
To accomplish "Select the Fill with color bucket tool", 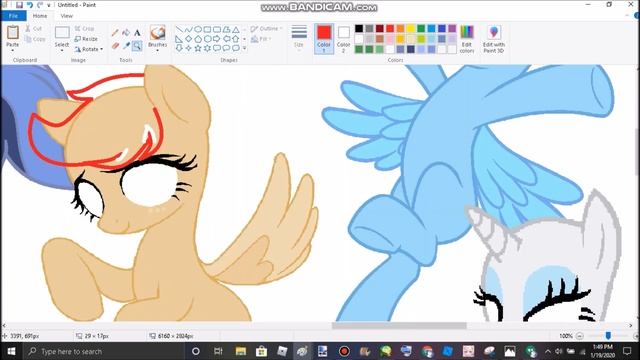I will (126, 33).
